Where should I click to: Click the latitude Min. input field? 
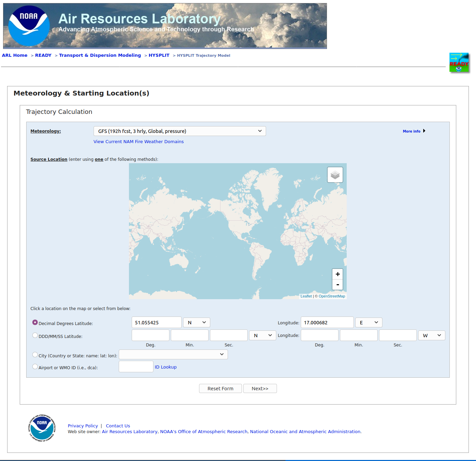pyautogui.click(x=190, y=335)
